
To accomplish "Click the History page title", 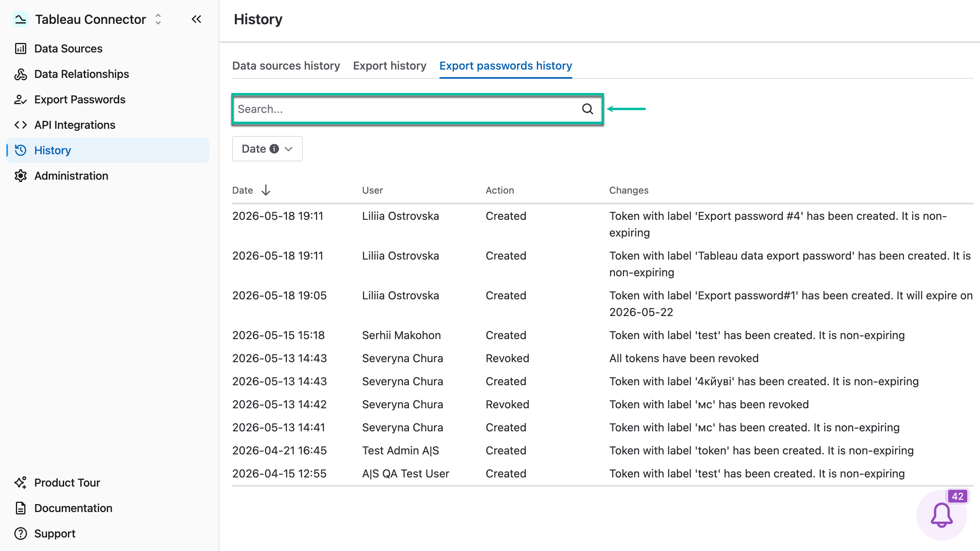I will (258, 19).
